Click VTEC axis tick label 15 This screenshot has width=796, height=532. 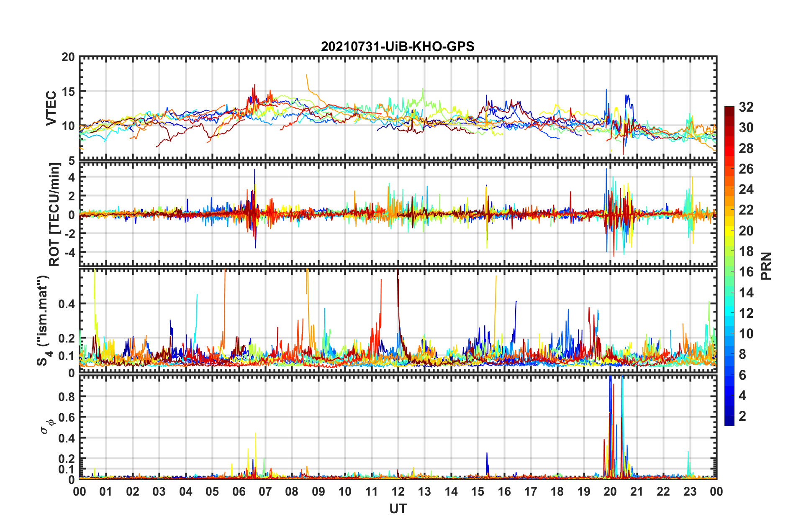(x=68, y=92)
